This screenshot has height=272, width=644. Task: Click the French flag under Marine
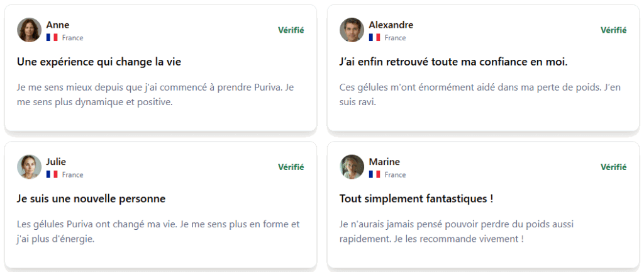375,174
